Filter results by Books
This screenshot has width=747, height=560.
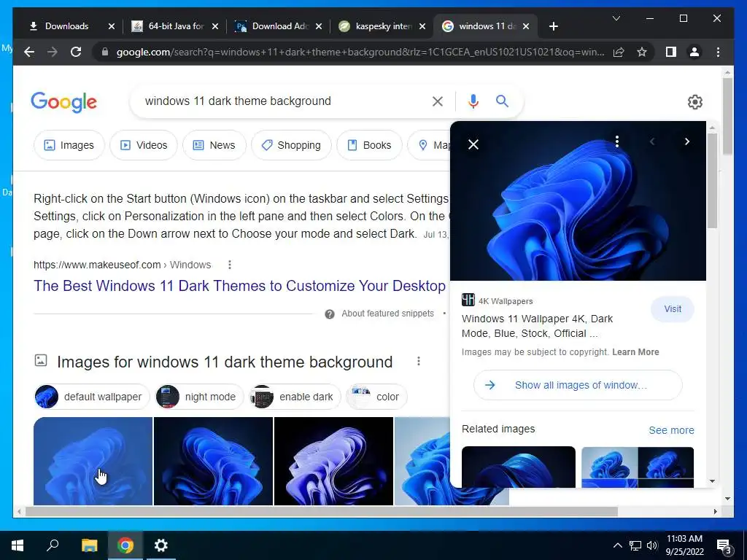pos(369,145)
